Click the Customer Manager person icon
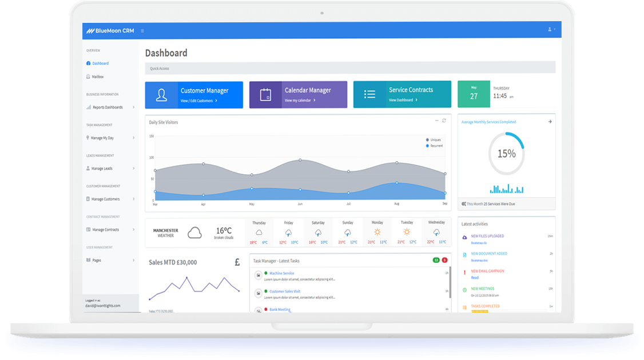The image size is (644, 360). click(161, 95)
